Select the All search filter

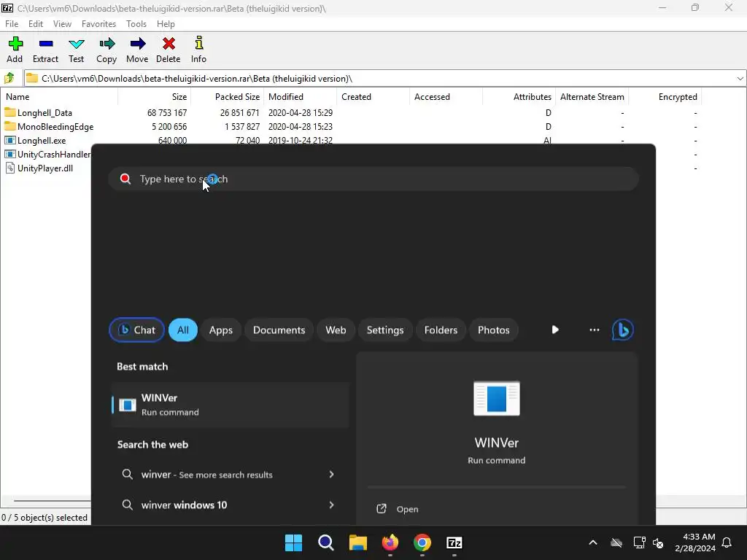tap(183, 330)
